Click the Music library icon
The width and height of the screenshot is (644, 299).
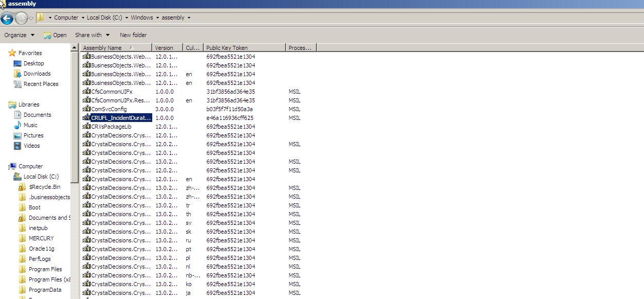point(17,125)
